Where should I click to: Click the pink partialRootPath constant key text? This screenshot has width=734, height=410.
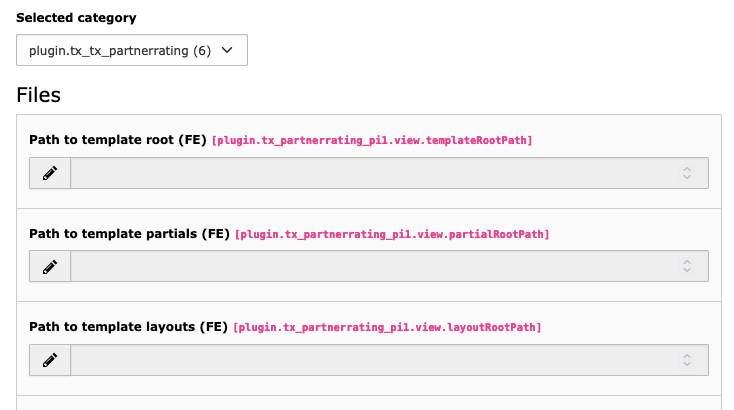pos(392,234)
